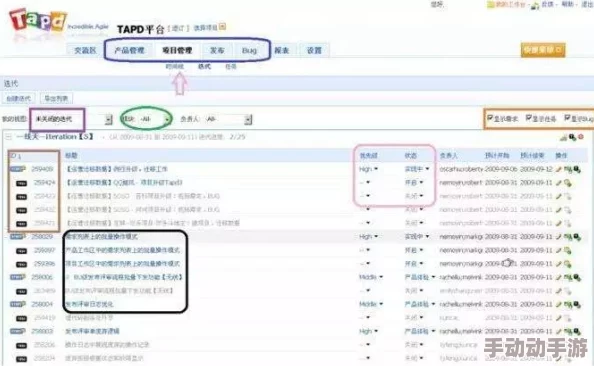The image size is (594, 366).
Task: Click the story type icon of row 258003
Action: click(18, 331)
